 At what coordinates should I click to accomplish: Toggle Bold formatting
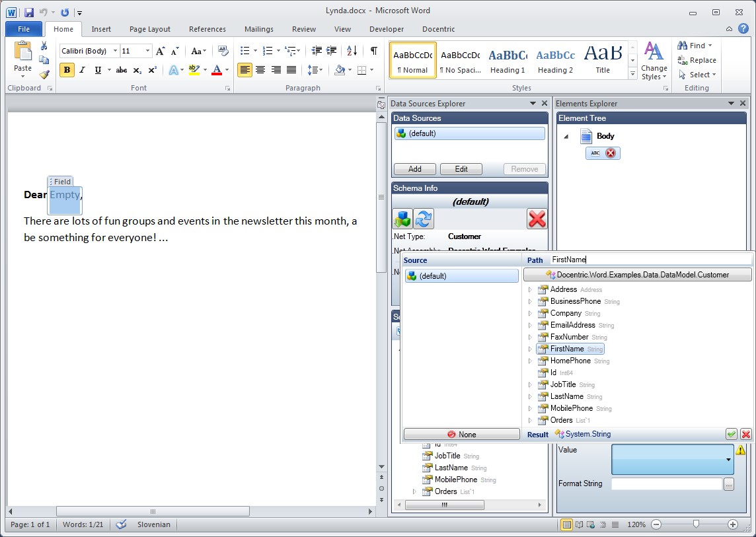coord(67,70)
